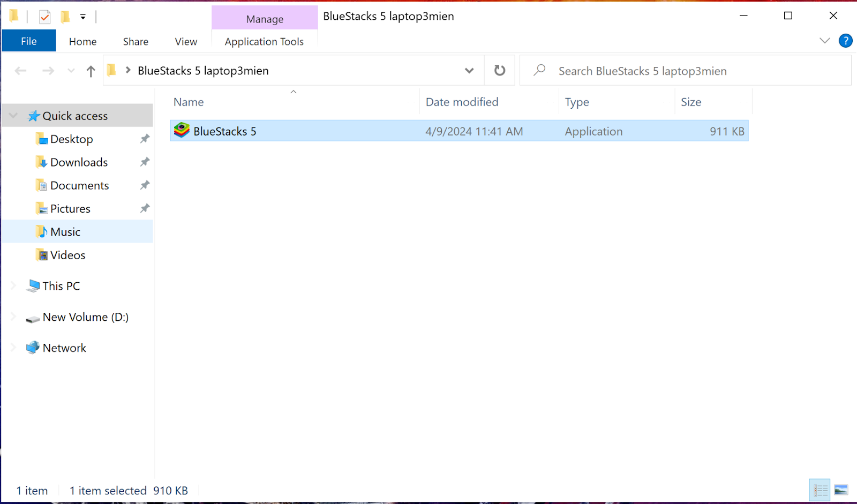Screen dimensions: 857x504
Task: Click the New folder quick access icon
Action: coord(65,17)
